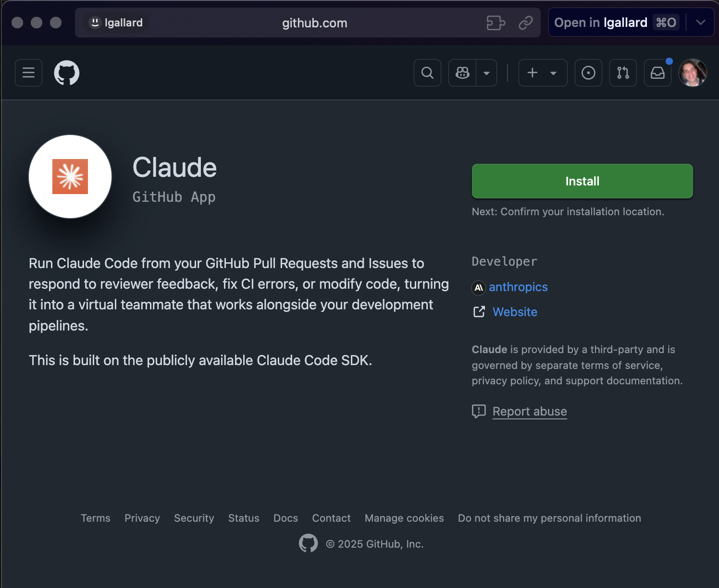Click the 'Next: Confirm your installation location.' text

pyautogui.click(x=568, y=211)
